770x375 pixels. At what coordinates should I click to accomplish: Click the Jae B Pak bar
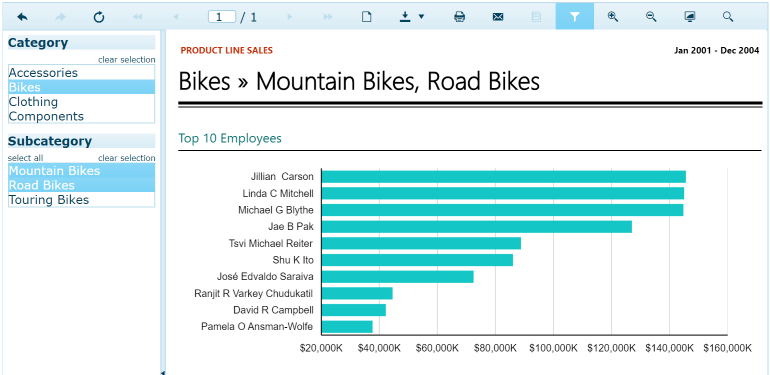477,227
